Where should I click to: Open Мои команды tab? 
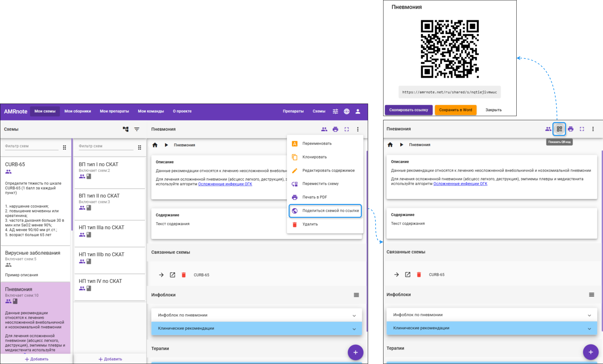[151, 111]
